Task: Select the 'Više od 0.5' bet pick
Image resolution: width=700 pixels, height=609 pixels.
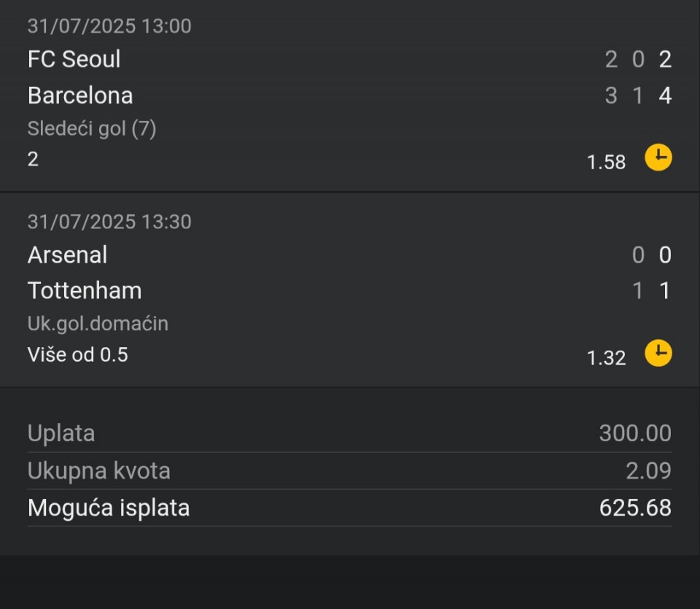Action: pyautogui.click(x=78, y=355)
